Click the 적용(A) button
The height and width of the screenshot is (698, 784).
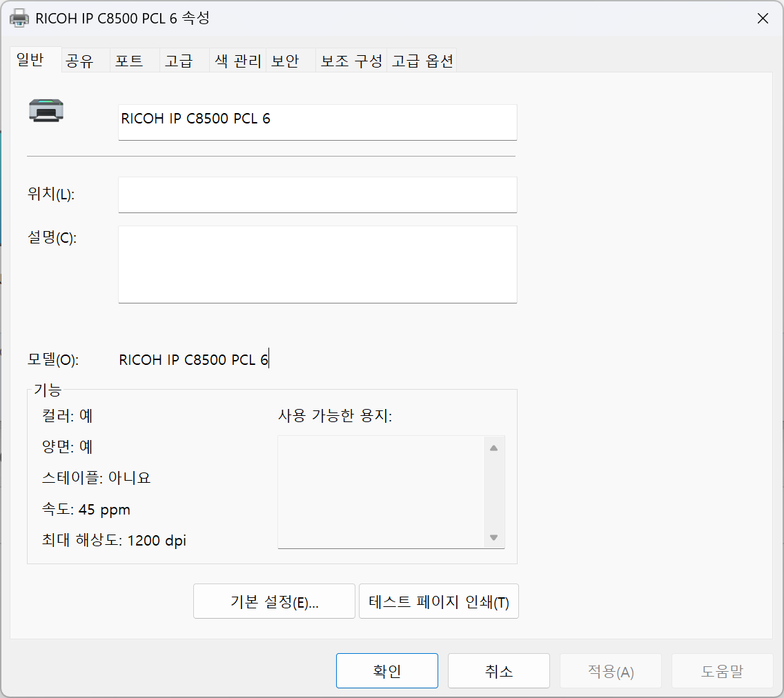tap(611, 670)
